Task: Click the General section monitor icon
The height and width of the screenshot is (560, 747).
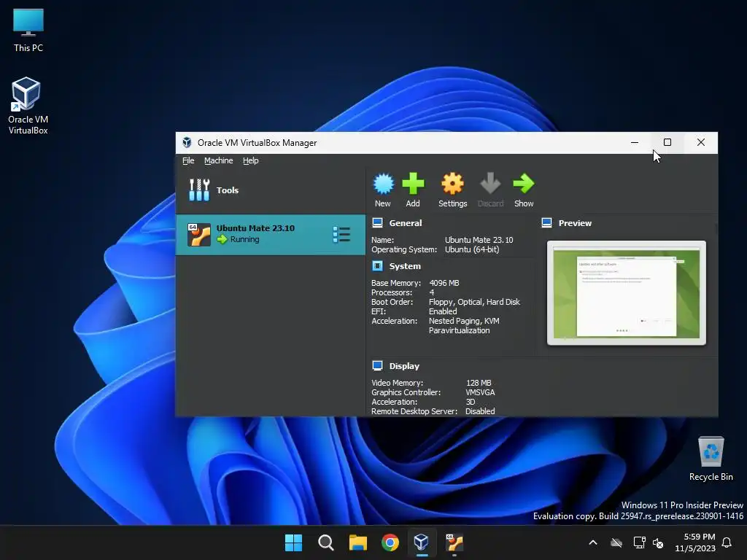Action: tap(377, 223)
